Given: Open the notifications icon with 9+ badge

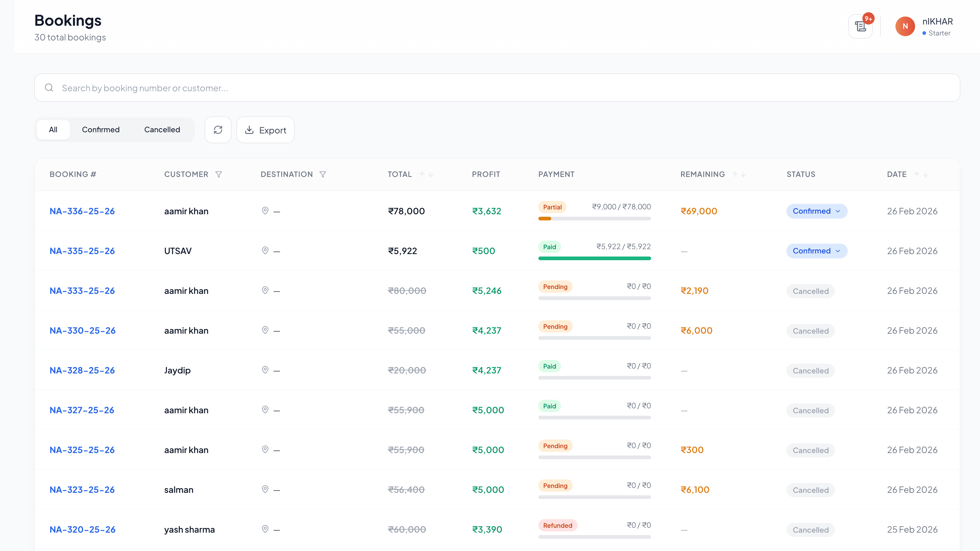Looking at the screenshot, I should click(x=861, y=26).
